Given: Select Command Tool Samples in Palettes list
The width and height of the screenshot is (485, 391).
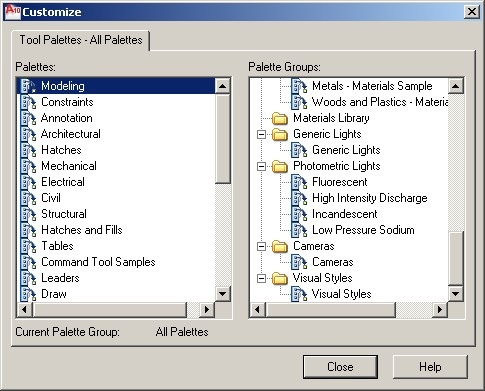Looking at the screenshot, I should point(98,262).
